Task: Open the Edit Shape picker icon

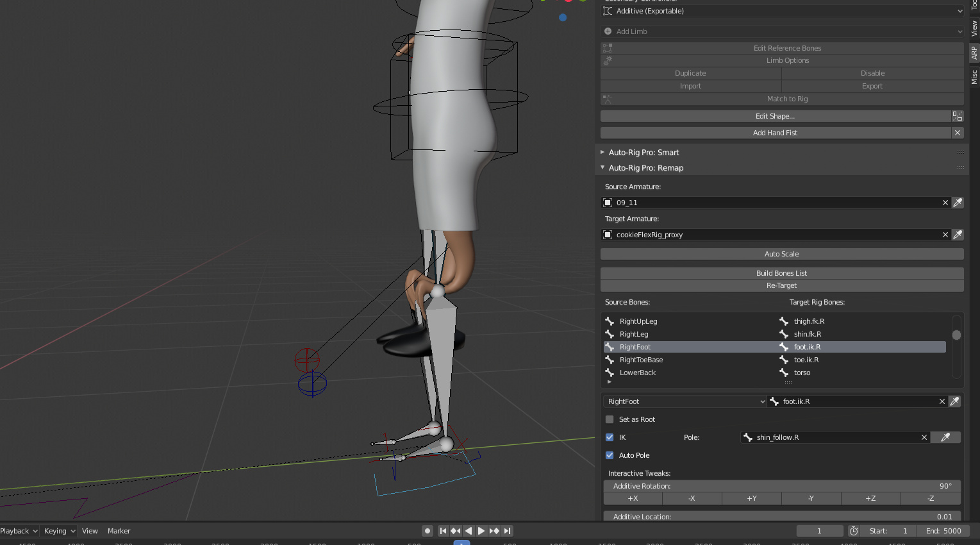Action: click(x=958, y=116)
